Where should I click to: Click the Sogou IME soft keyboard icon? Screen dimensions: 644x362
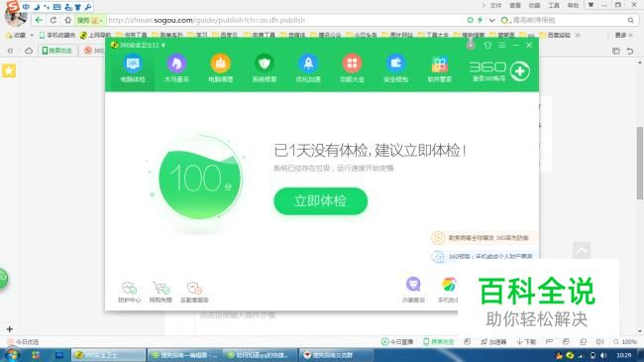click(x=57, y=7)
